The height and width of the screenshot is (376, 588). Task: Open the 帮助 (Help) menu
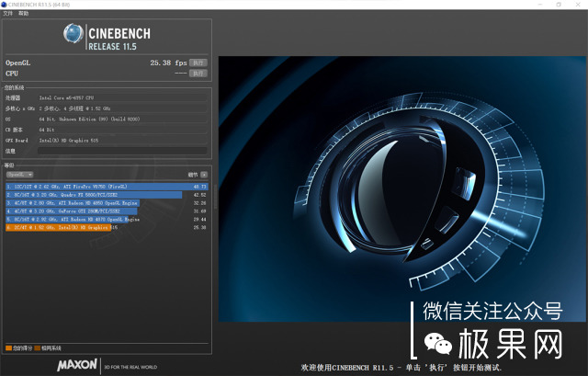pos(24,14)
